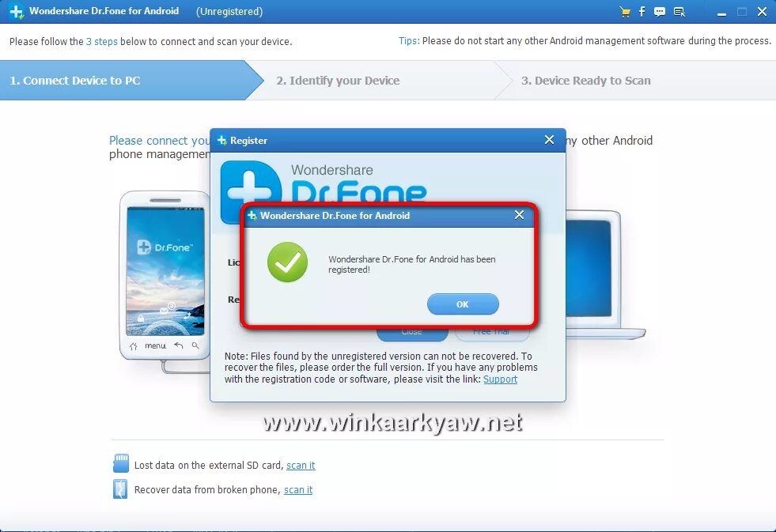Viewport: 776px width, 532px height.
Task: Click the maximize button of the main window
Action: pyautogui.click(x=742, y=12)
